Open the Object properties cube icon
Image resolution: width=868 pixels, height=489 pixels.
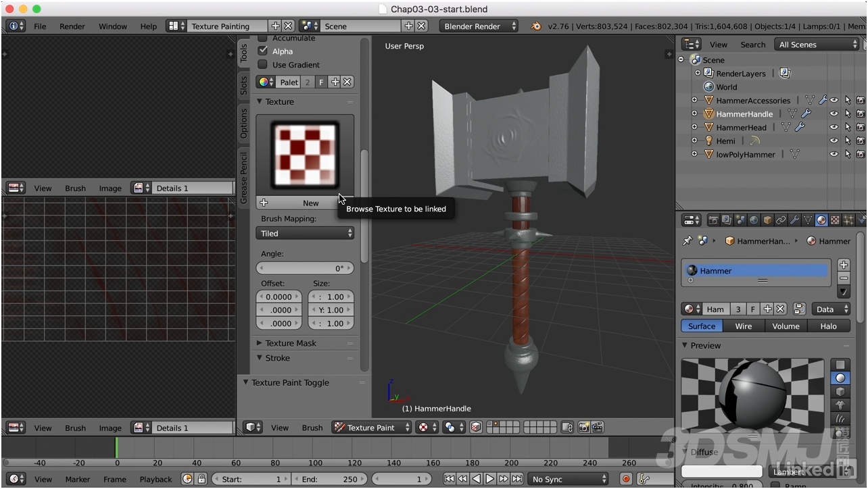click(767, 220)
